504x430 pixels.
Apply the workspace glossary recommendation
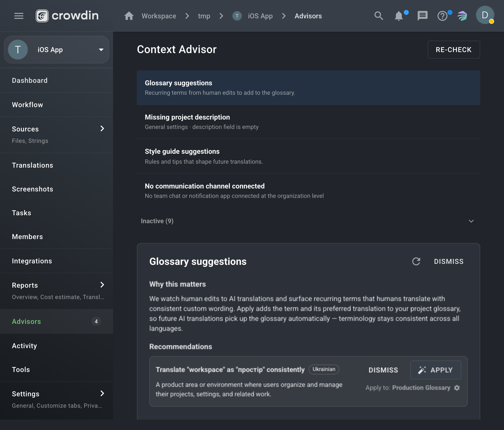point(436,370)
